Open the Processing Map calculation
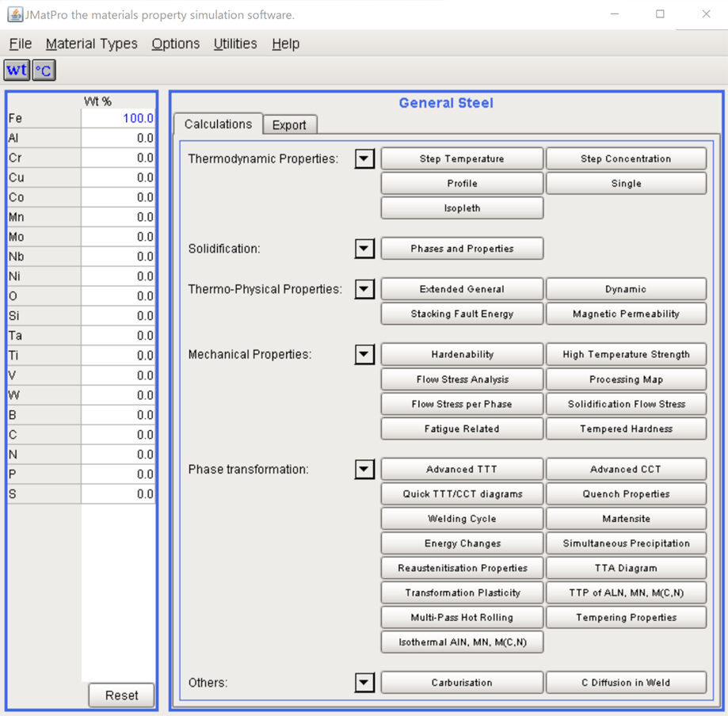The image size is (728, 716). point(626,379)
